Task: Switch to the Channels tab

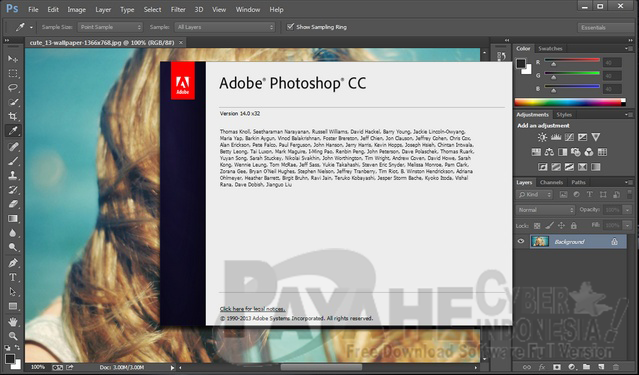Action: pyautogui.click(x=551, y=182)
